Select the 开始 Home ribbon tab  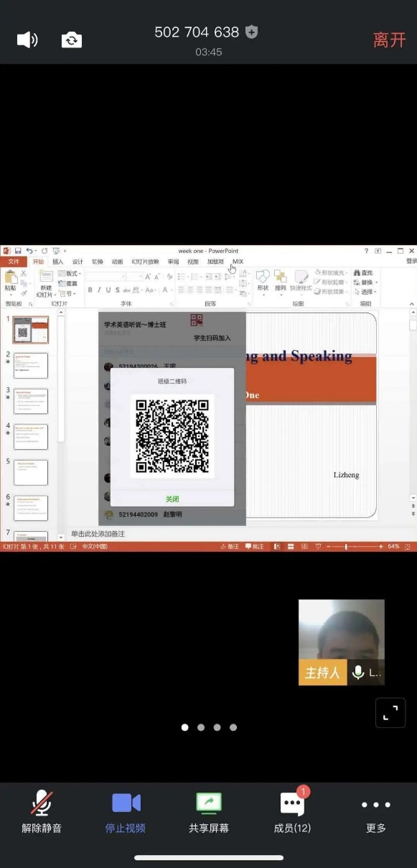[38, 262]
